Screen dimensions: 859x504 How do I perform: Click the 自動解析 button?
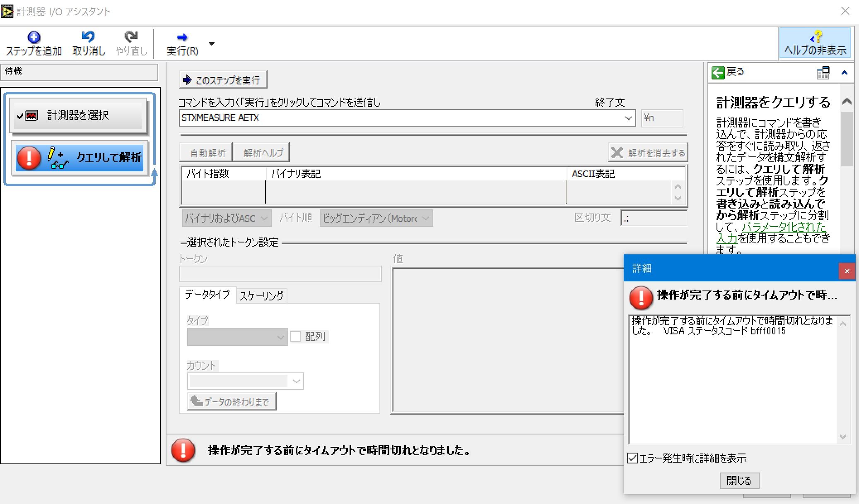pyautogui.click(x=206, y=153)
